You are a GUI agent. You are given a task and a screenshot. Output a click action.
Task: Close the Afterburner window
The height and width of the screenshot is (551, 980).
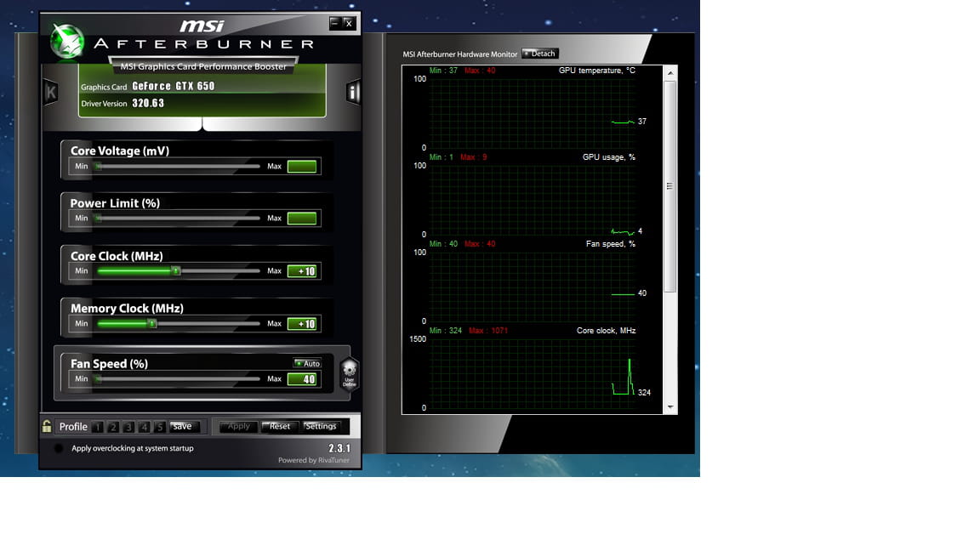(x=349, y=23)
